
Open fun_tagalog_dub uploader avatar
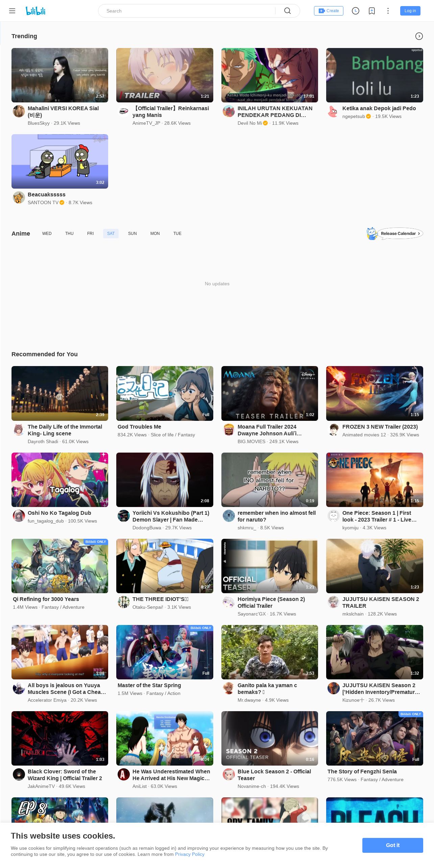(19, 516)
